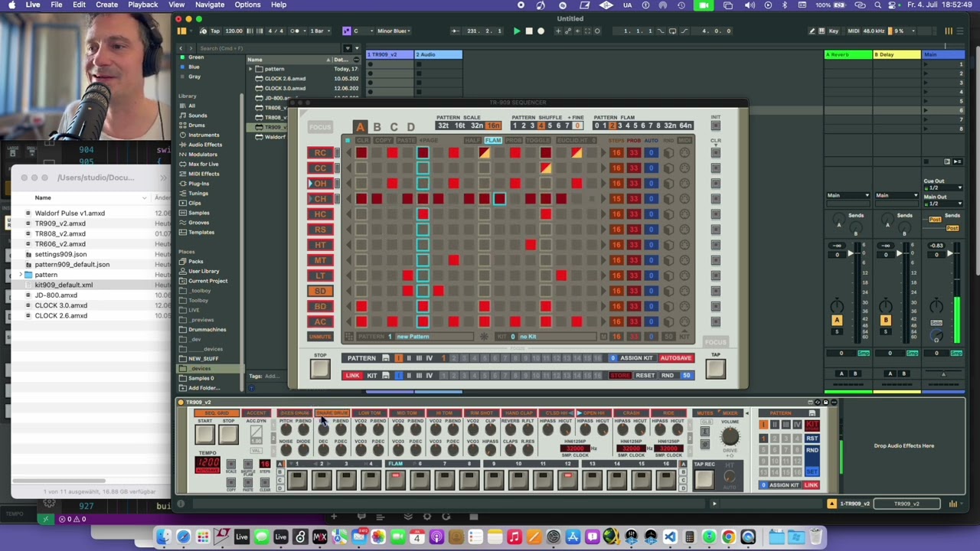Click the RESET button in the KIT row

645,376
